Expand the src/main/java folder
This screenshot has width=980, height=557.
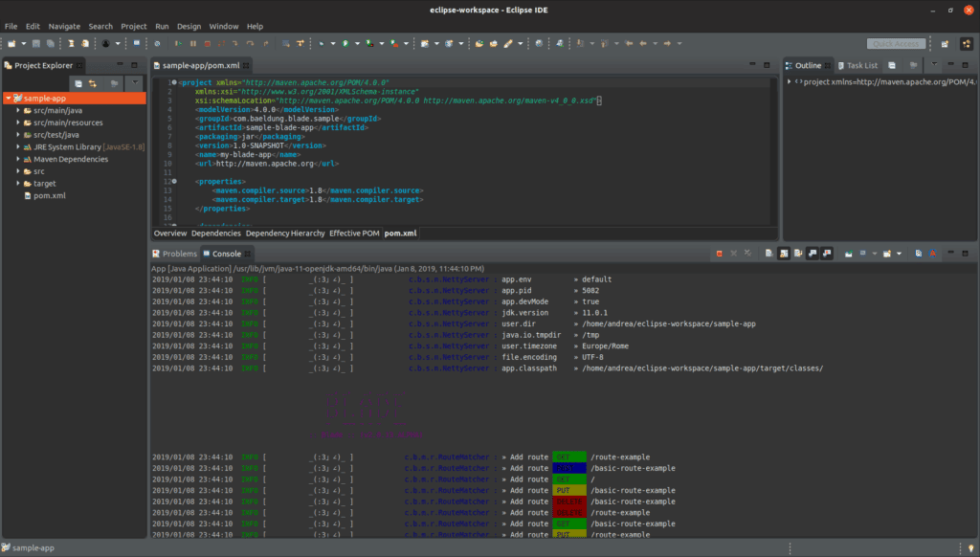tap(18, 111)
